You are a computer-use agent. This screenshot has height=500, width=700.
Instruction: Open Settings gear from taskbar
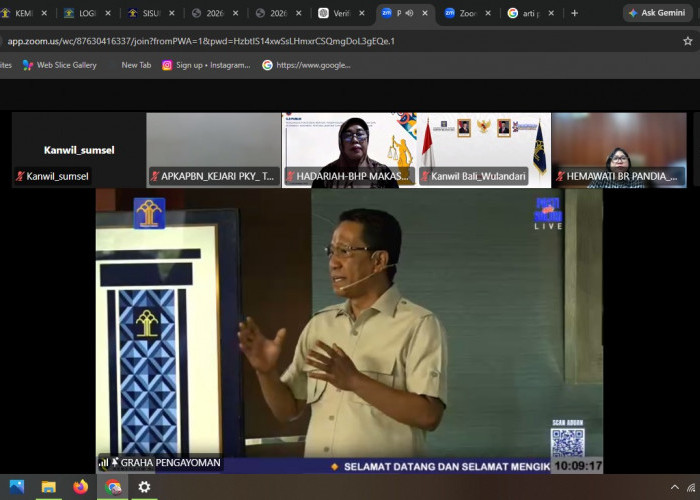[x=144, y=487]
